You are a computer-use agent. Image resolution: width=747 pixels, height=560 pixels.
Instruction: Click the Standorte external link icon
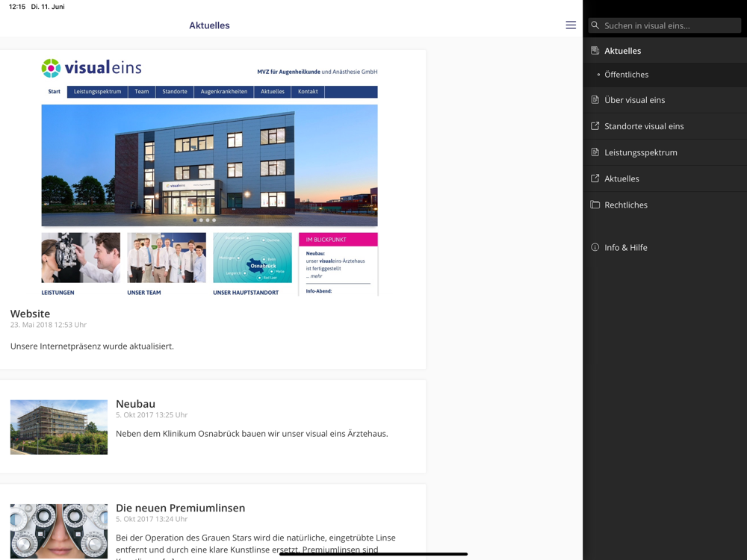tap(595, 125)
